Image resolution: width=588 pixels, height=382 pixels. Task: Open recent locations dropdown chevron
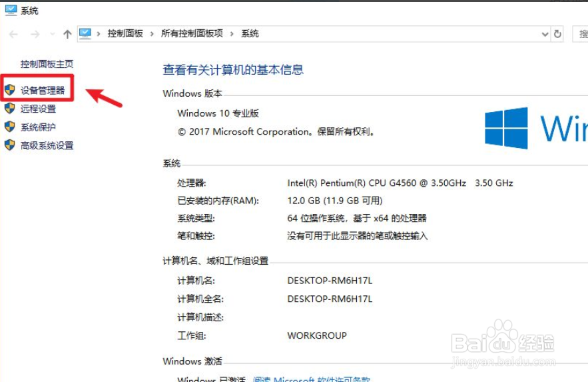coord(52,34)
